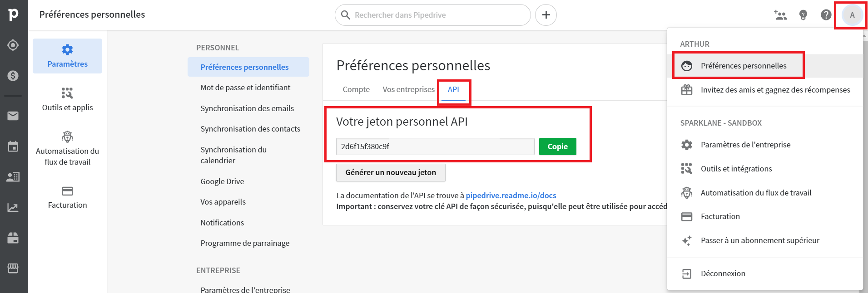Click the quick add plus button
This screenshot has width=868, height=293.
[546, 15]
